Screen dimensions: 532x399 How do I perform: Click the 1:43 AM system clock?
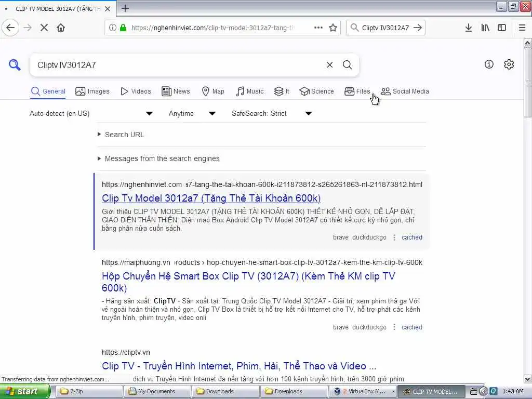(513, 392)
